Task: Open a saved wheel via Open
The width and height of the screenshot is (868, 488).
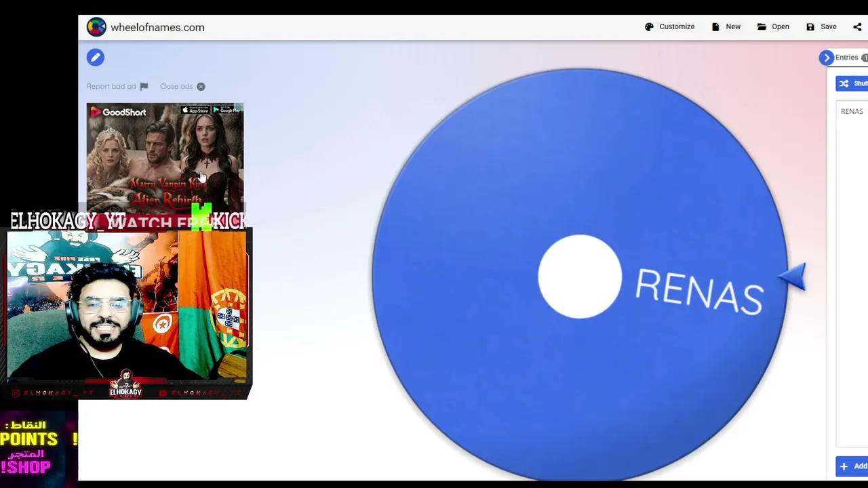Action: click(x=773, y=27)
